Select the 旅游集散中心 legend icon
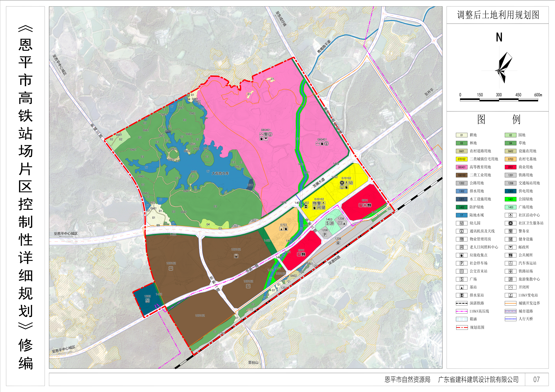The width and height of the screenshot is (555, 392). (511, 279)
